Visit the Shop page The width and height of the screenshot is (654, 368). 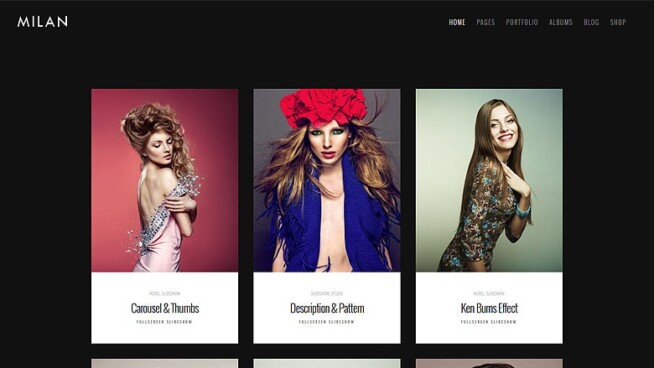pos(618,22)
